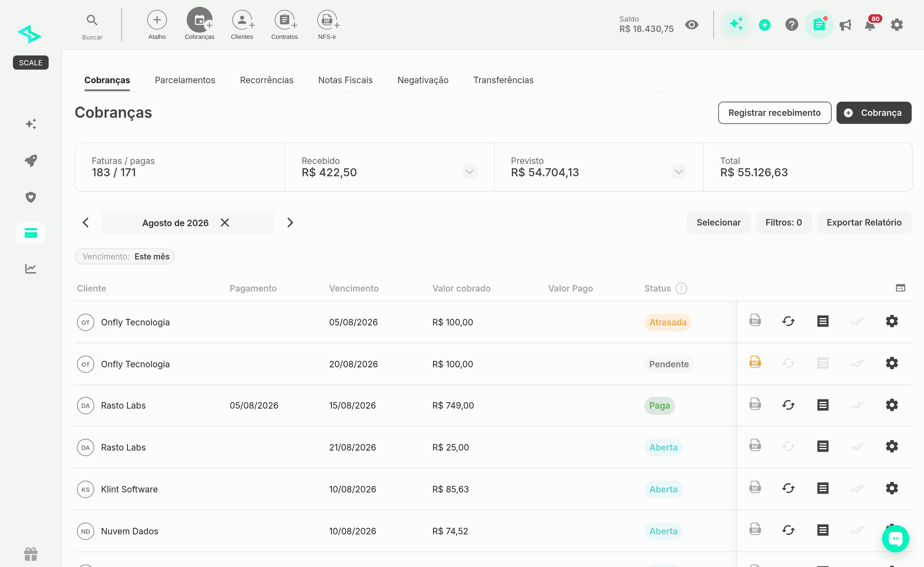Open the Klint Software client name
Screen dimensions: 924x567
[x=129, y=489]
